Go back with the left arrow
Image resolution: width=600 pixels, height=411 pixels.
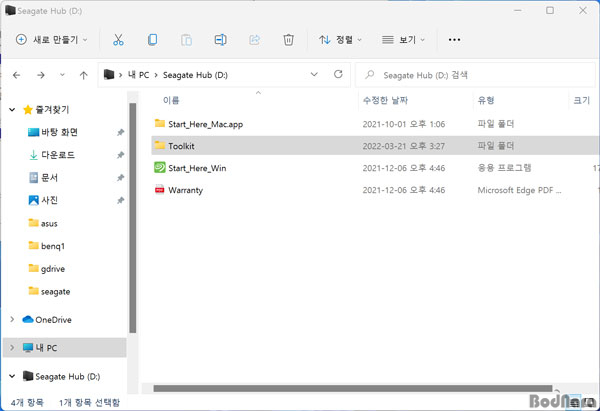click(16, 75)
